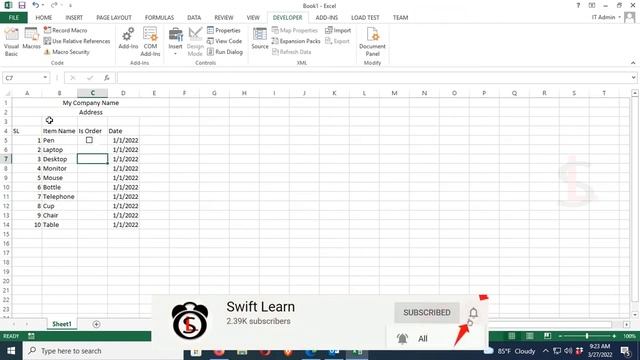Switch to Page Layout view

coord(529,336)
